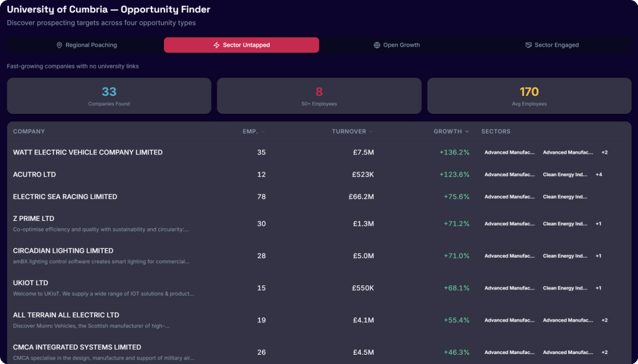
Task: Toggle the GROWTH column sort arrow
Action: tap(467, 132)
